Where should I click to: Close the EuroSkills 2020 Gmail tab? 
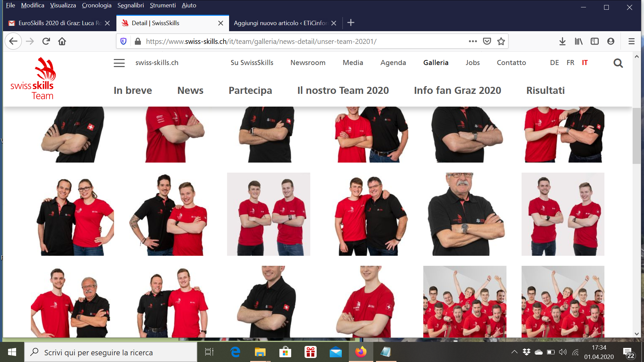point(107,23)
